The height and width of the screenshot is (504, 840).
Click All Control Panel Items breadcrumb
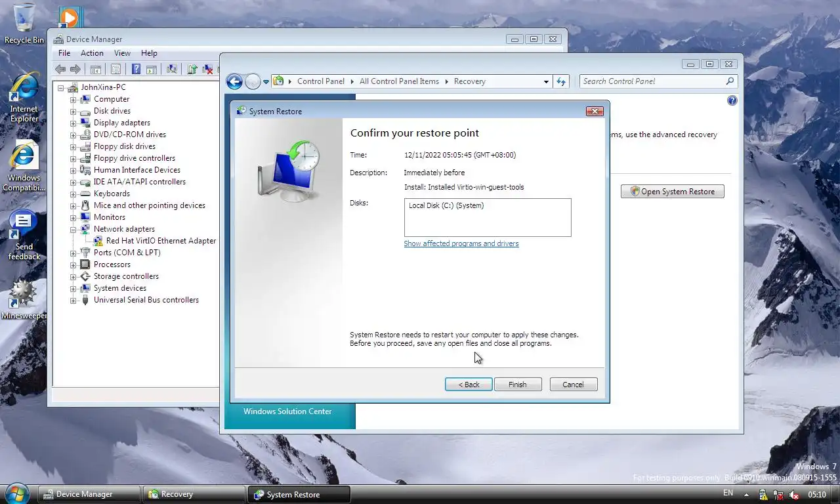tap(399, 81)
